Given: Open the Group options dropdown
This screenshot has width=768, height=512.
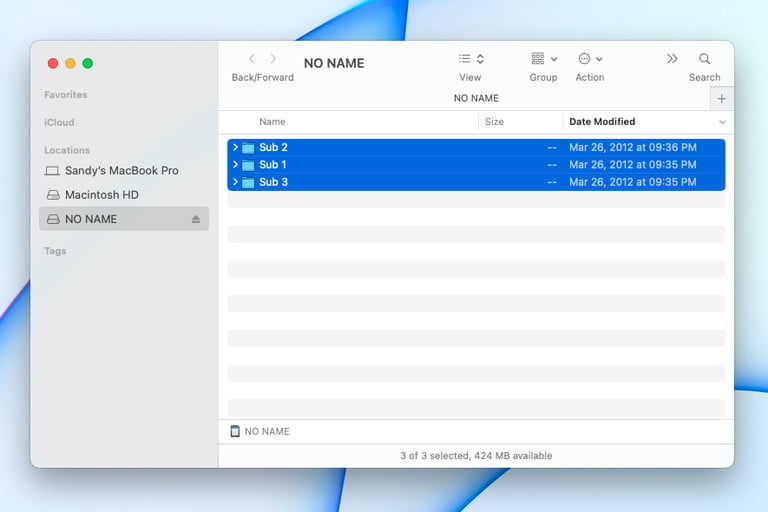Looking at the screenshot, I should [544, 59].
